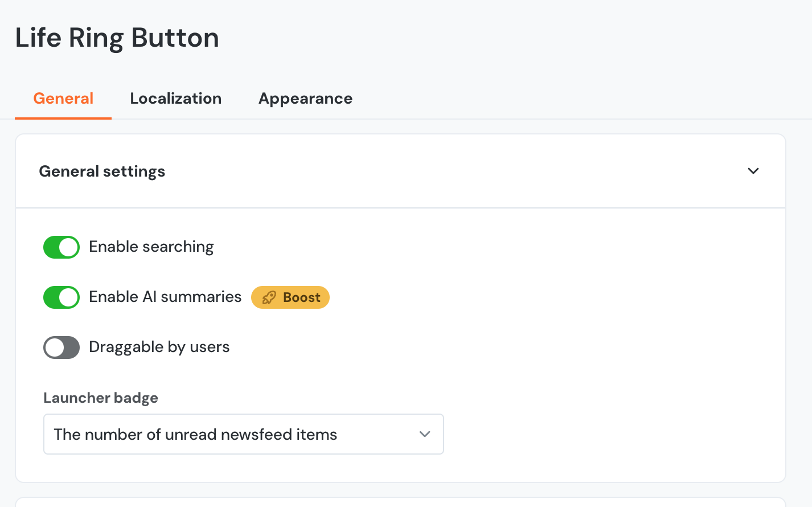Open the Appearance tab

click(305, 99)
